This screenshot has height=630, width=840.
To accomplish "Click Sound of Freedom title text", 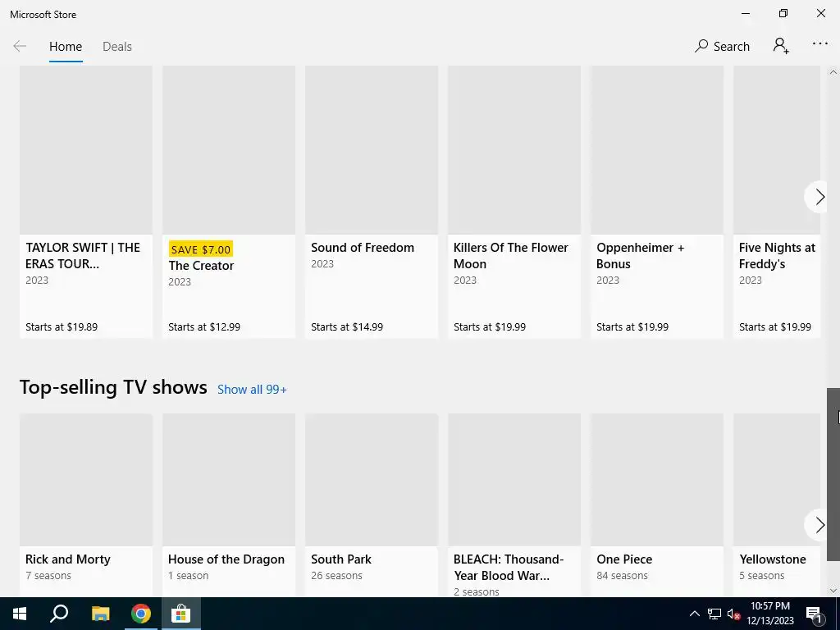I will click(x=362, y=248).
